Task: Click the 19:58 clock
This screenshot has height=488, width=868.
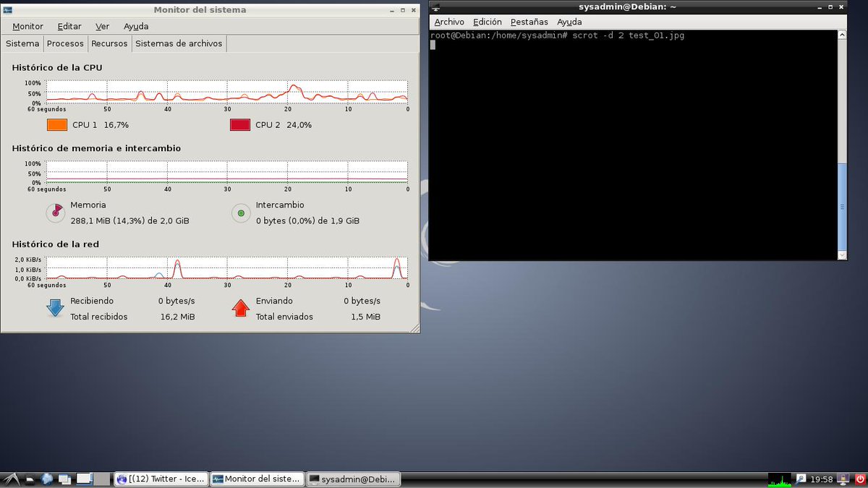Action: (x=822, y=479)
